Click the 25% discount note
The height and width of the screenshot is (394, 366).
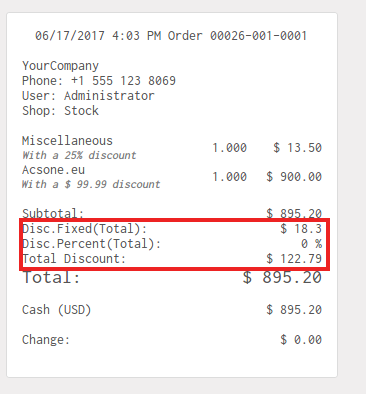point(79,155)
